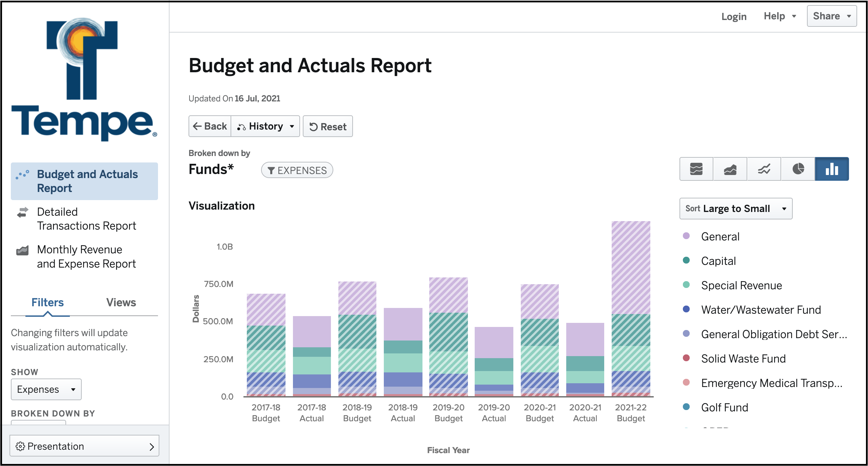Click the Tempe city logo

(84, 80)
